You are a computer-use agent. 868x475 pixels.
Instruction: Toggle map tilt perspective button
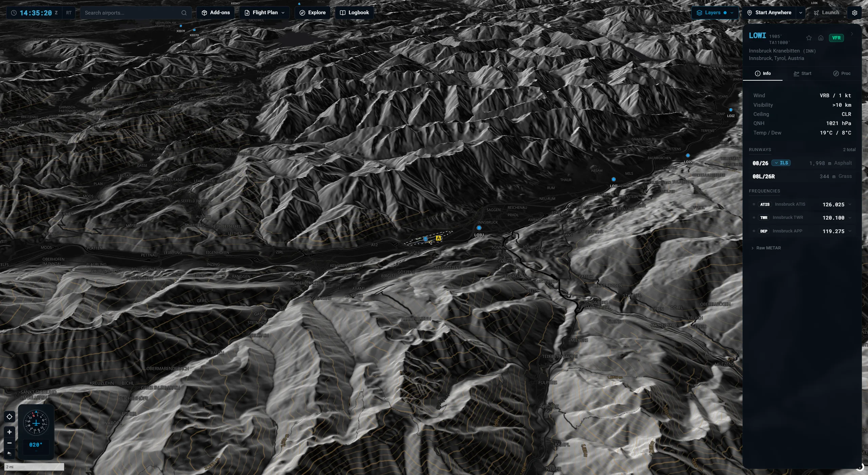pos(9,453)
